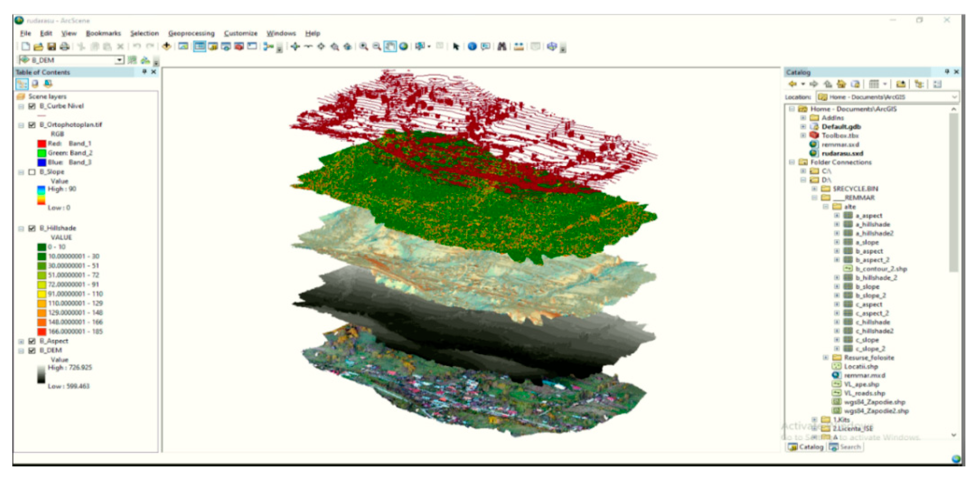
Task: Uncheck the B_Hillshade layer
Action: 32,229
